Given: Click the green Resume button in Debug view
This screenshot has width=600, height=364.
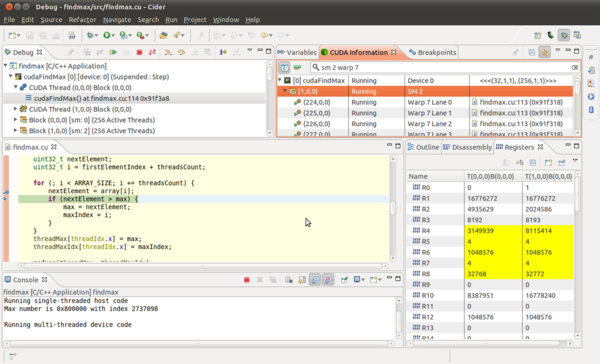Looking at the screenshot, I should click(x=113, y=52).
